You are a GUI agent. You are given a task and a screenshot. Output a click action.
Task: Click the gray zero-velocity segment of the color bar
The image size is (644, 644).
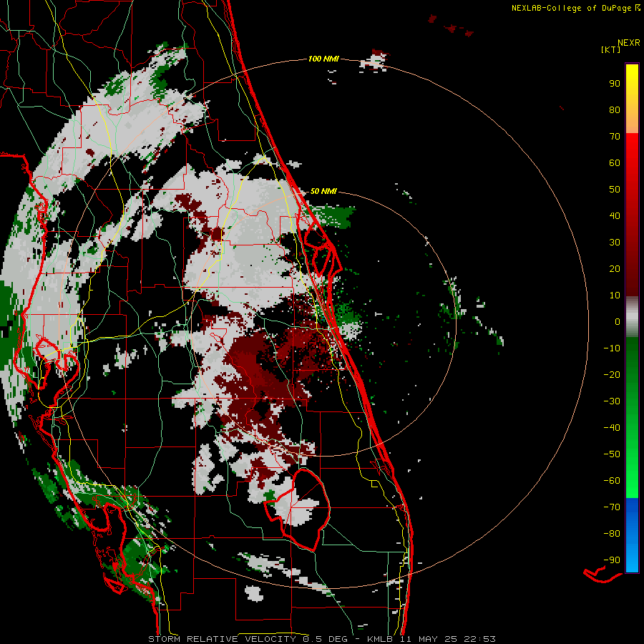pyautogui.click(x=632, y=317)
